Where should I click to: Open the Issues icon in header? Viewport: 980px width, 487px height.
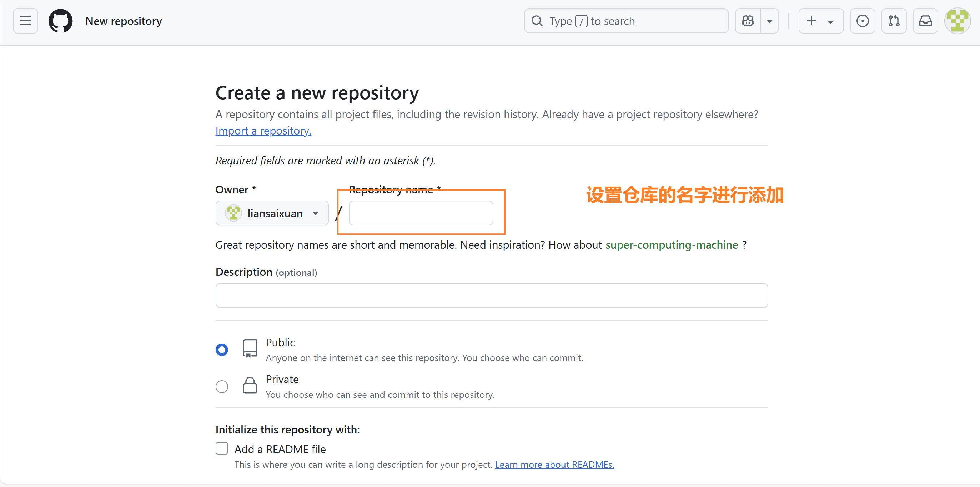pyautogui.click(x=862, y=21)
